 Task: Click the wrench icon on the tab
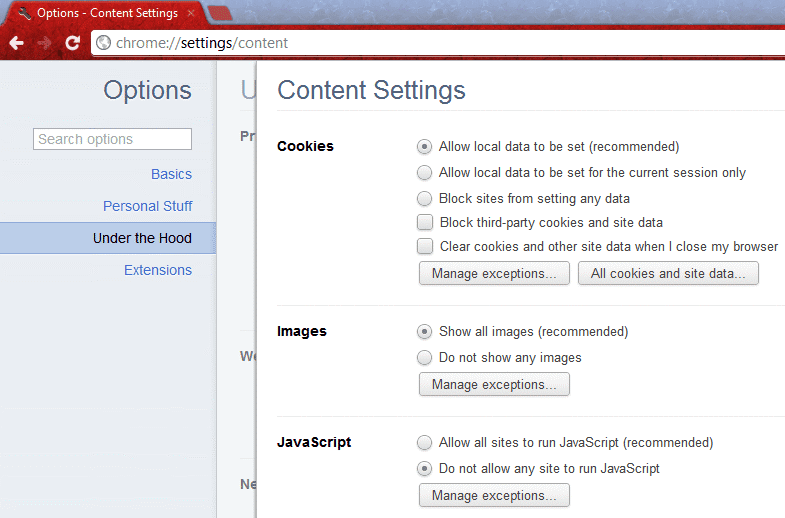click(24, 14)
